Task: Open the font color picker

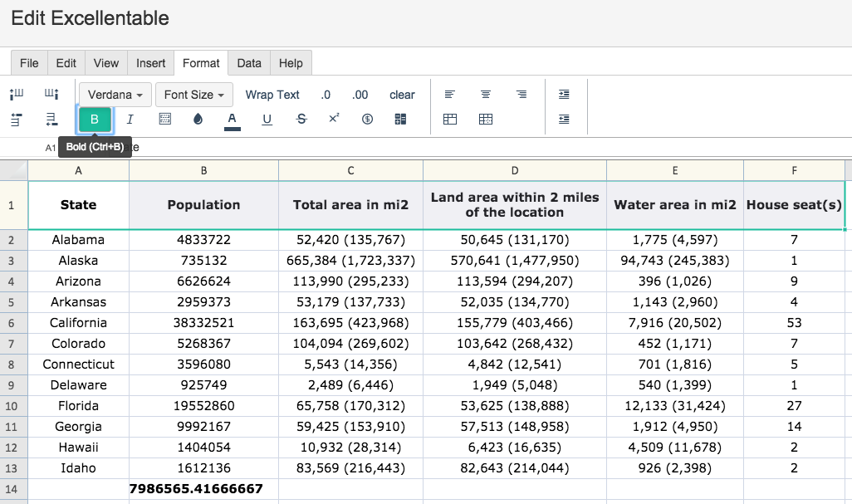Action: pos(233,120)
